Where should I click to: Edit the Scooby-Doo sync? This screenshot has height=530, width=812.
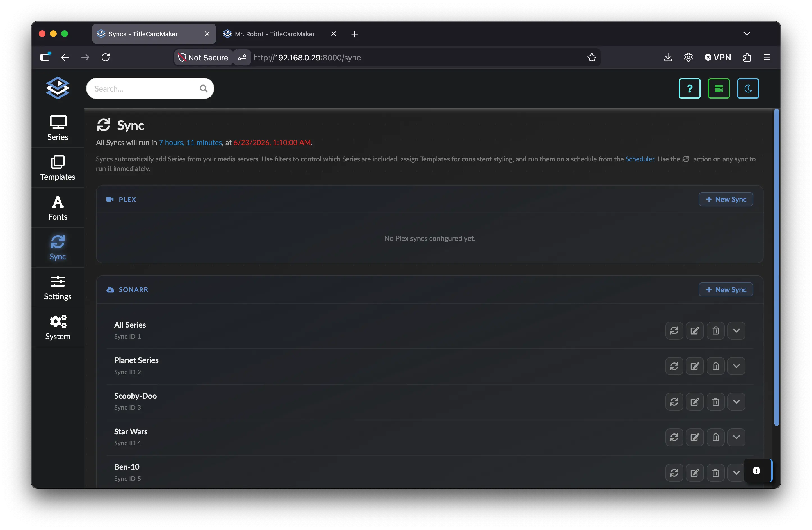[695, 402]
